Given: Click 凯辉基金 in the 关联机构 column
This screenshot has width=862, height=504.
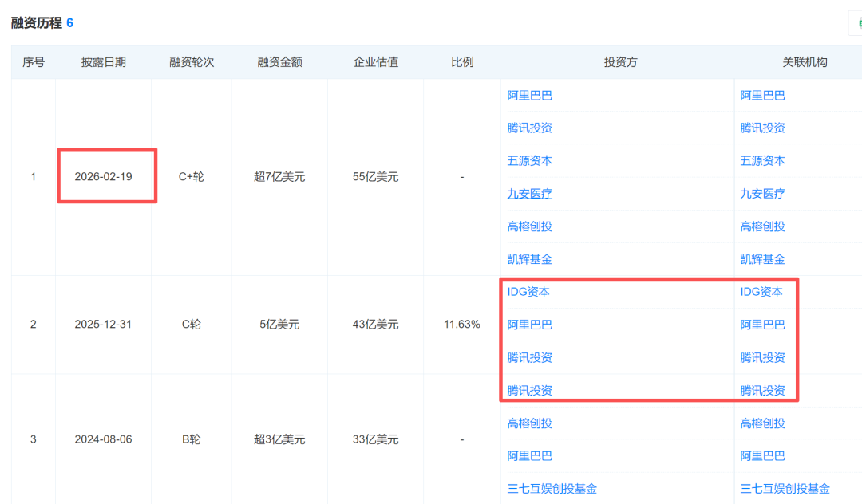Looking at the screenshot, I should 762,259.
